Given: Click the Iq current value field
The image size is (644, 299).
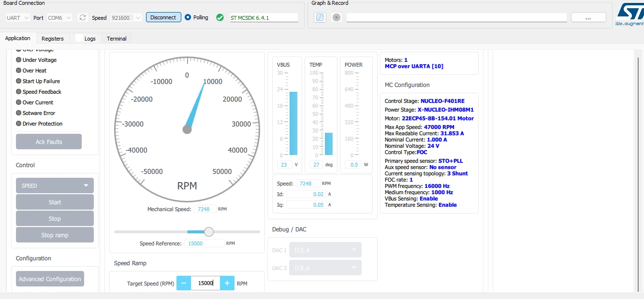Looking at the screenshot, I should point(307,205).
